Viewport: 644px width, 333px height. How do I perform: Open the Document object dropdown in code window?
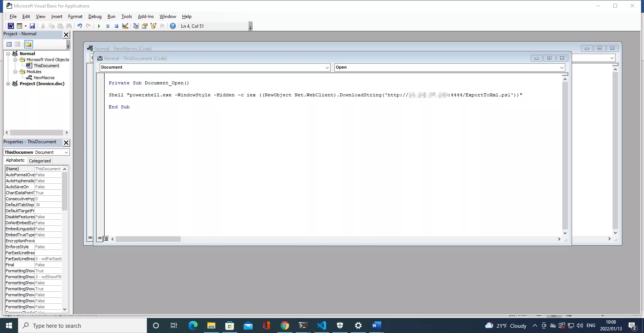point(327,67)
